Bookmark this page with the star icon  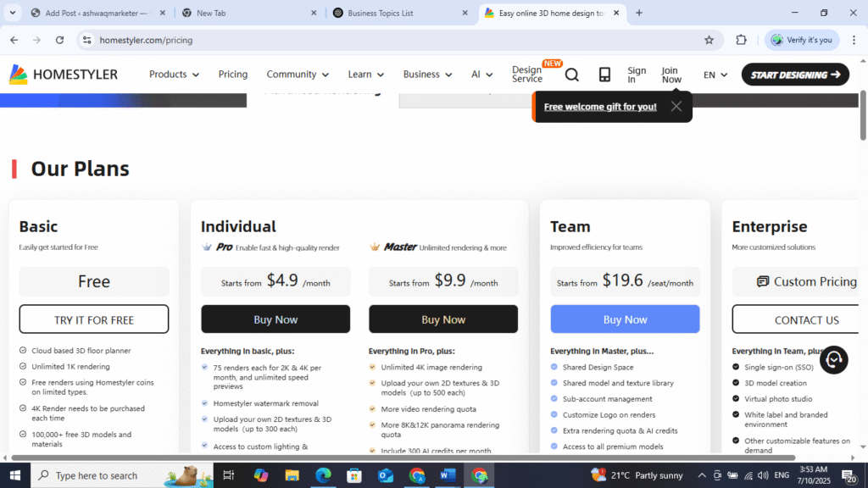point(709,40)
